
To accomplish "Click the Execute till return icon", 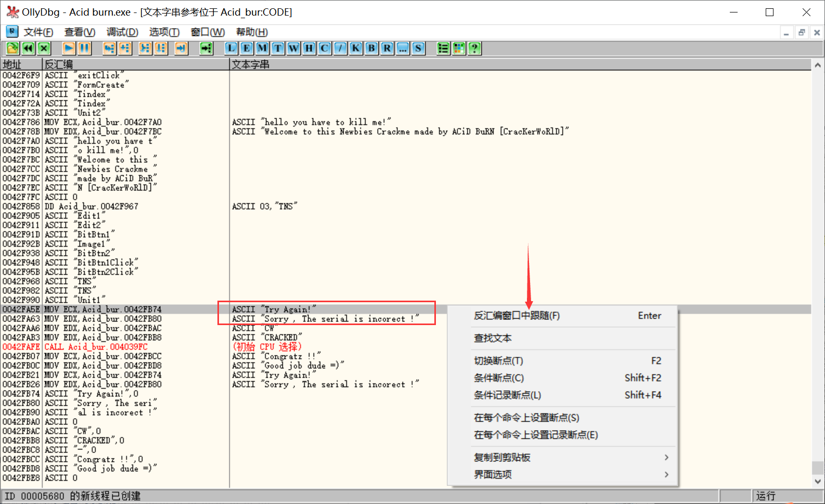I will 181,48.
